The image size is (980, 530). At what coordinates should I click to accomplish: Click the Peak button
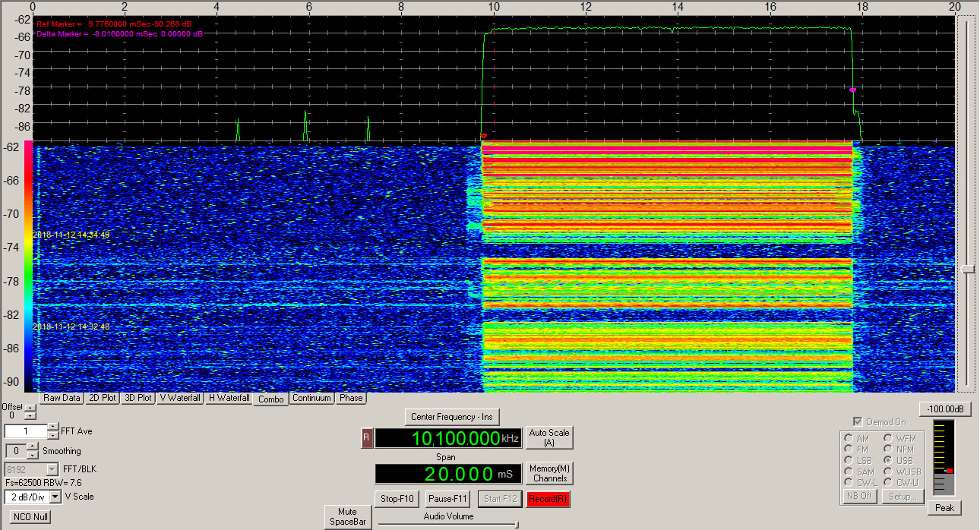coord(945,507)
